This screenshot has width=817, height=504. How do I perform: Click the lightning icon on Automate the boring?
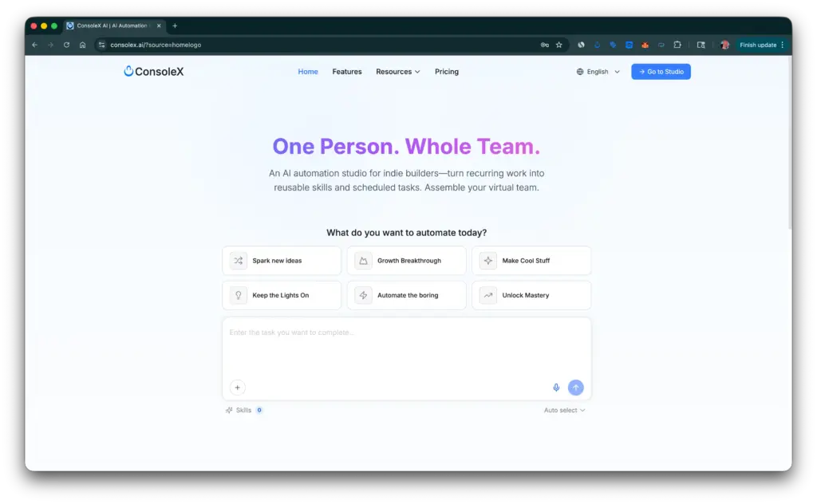tap(363, 295)
